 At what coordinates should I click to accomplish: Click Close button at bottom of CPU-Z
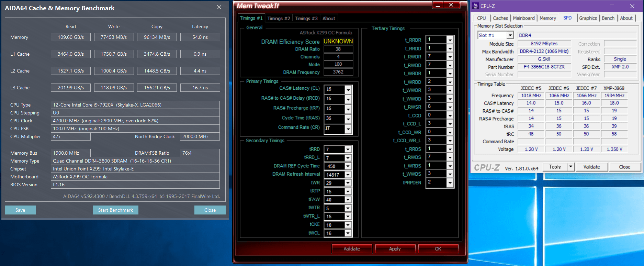[624, 167]
